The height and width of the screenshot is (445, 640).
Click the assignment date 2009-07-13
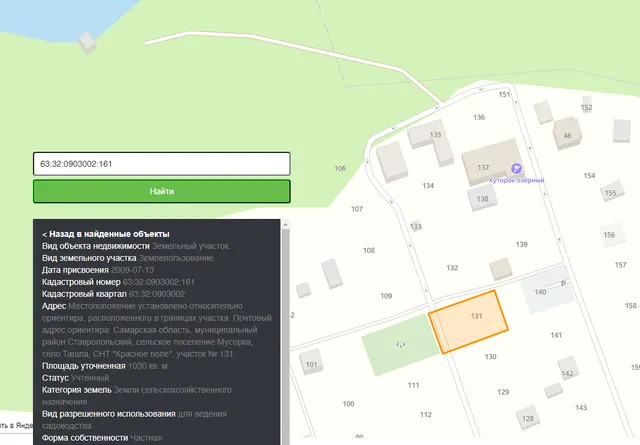click(x=132, y=270)
